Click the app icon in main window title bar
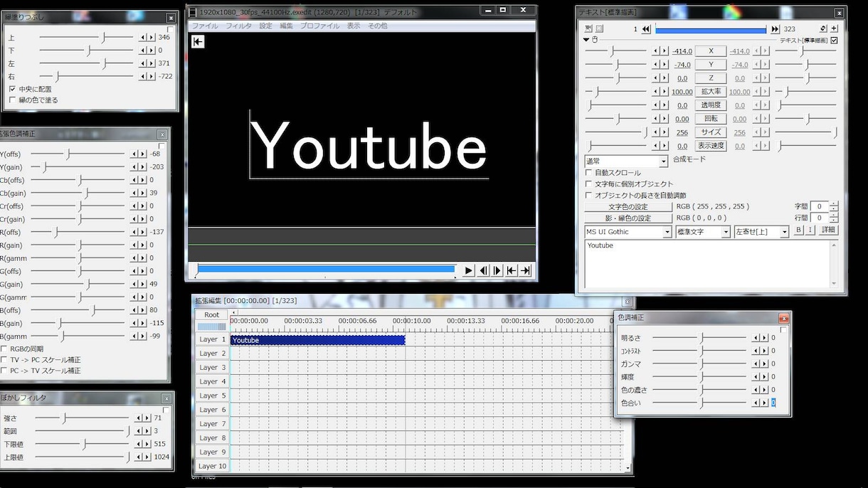The image size is (868, 488). pyautogui.click(x=192, y=12)
